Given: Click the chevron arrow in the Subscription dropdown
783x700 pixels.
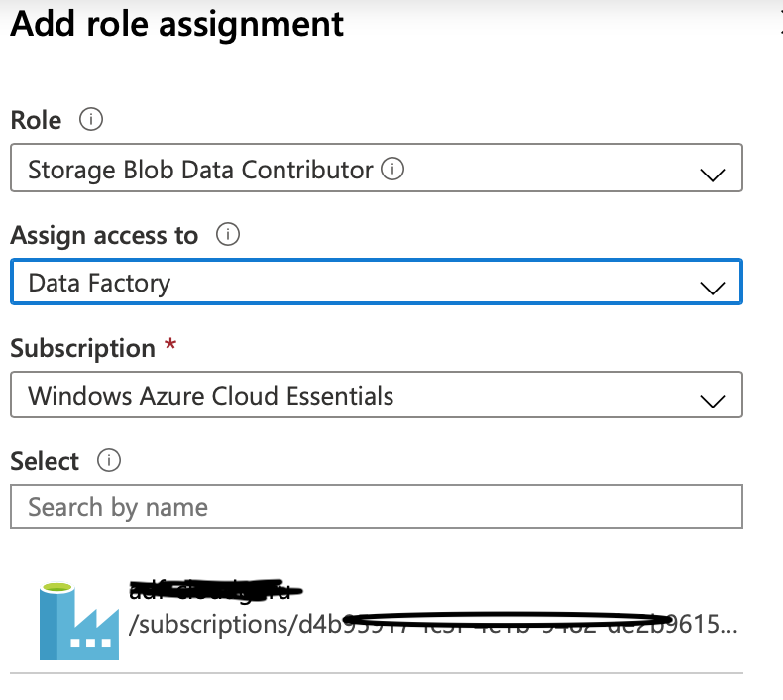Looking at the screenshot, I should point(713,401).
